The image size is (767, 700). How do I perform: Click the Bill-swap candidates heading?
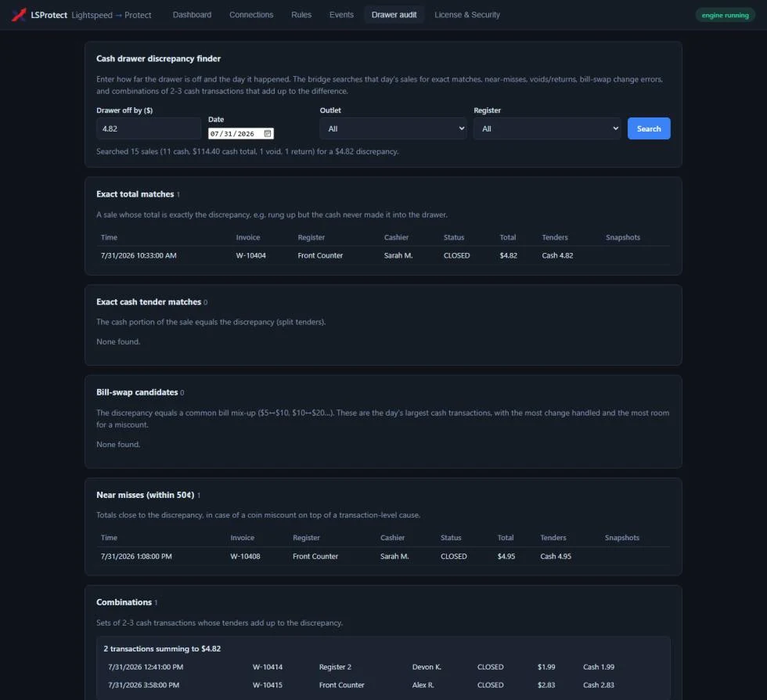coord(137,392)
